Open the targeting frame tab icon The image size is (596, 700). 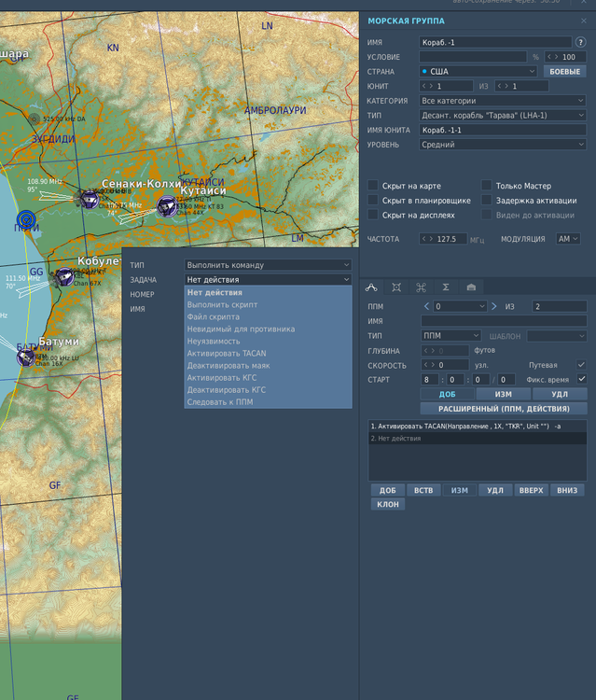click(396, 287)
